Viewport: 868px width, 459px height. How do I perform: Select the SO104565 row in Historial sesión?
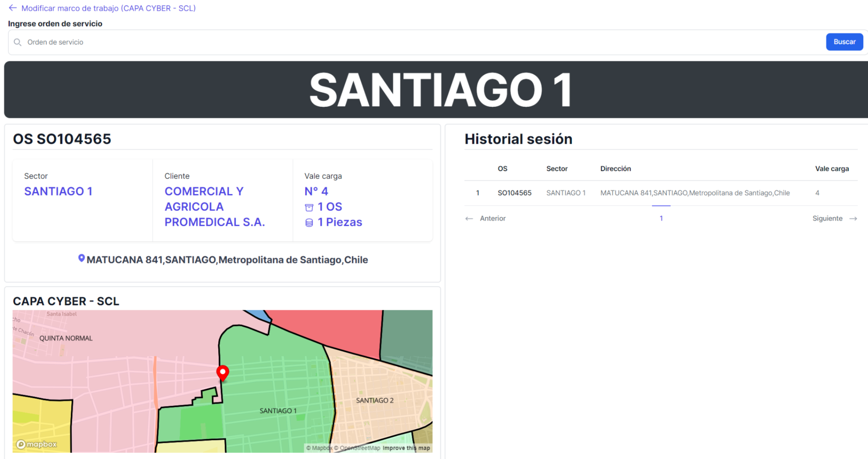tap(514, 193)
